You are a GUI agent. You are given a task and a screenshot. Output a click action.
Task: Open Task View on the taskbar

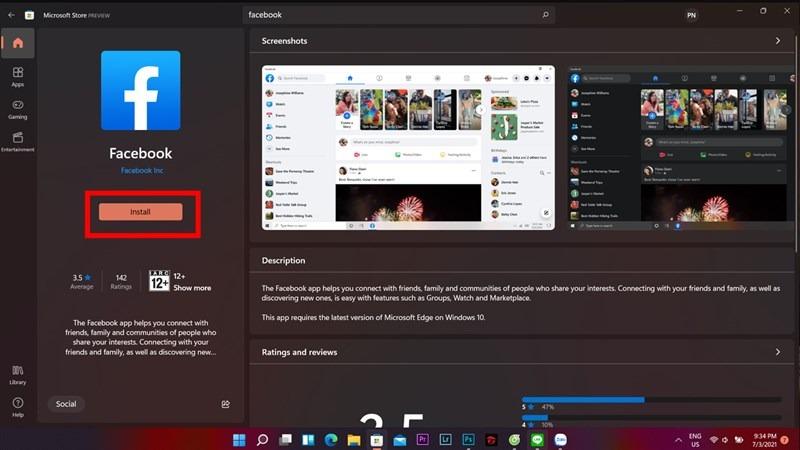(285, 440)
